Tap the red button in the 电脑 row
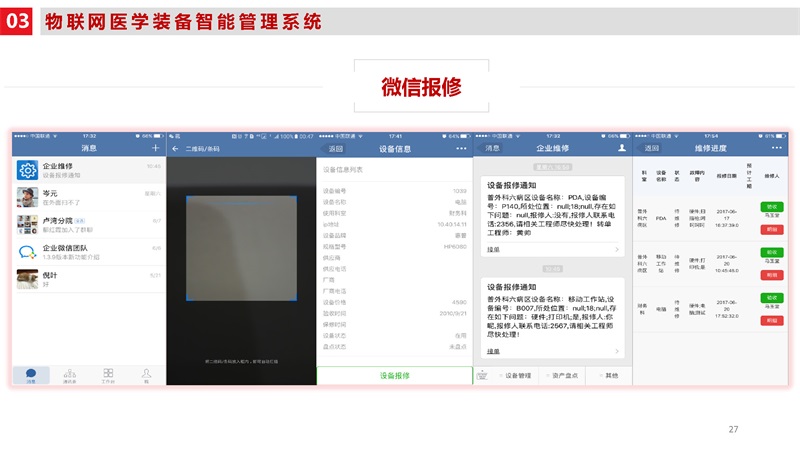The width and height of the screenshot is (800, 450). pyautogui.click(x=772, y=320)
